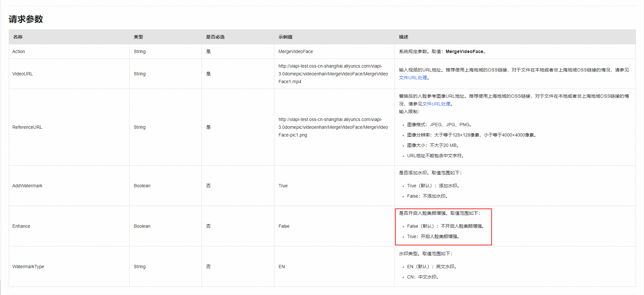The width and height of the screenshot is (644, 295).
Task: Click the False example value for Enhance
Action: [284, 226]
